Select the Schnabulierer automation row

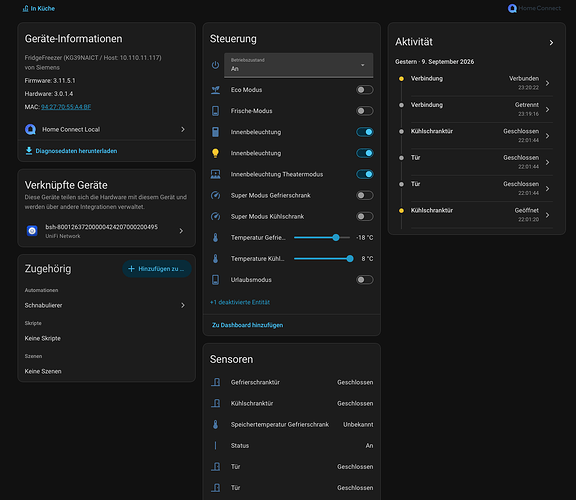pos(106,305)
